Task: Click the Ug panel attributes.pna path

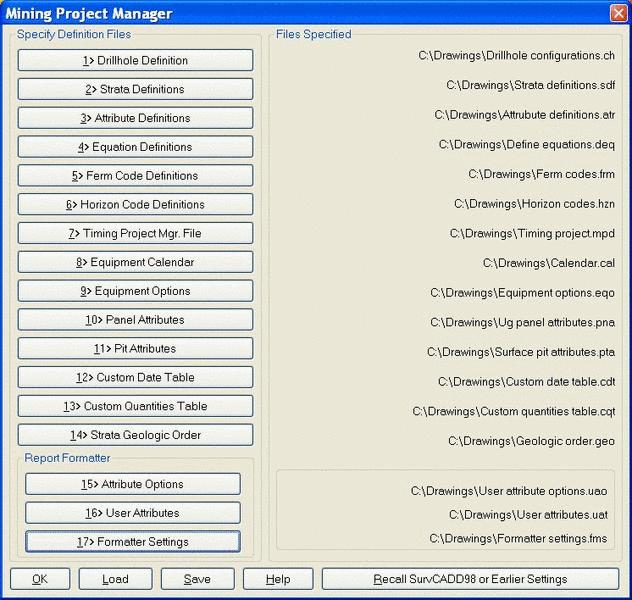Action: coord(522,322)
